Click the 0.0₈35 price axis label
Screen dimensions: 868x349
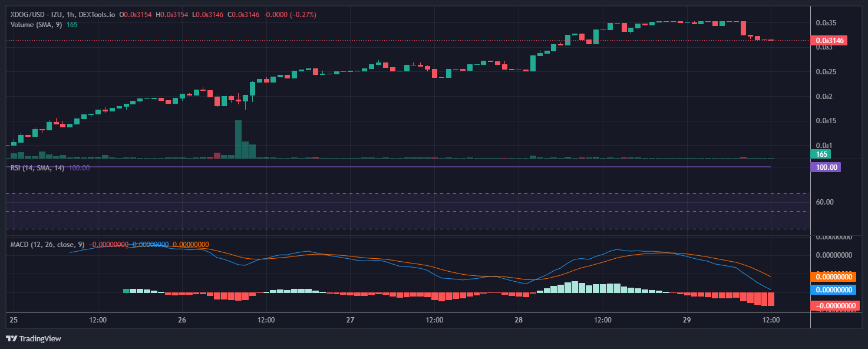click(x=826, y=23)
